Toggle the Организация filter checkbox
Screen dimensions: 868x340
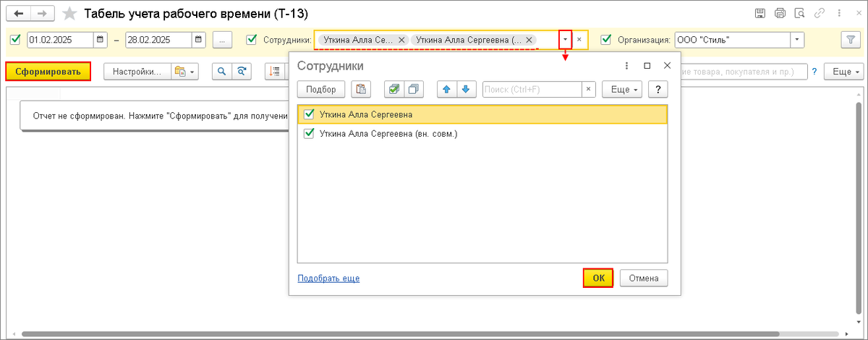(x=606, y=40)
